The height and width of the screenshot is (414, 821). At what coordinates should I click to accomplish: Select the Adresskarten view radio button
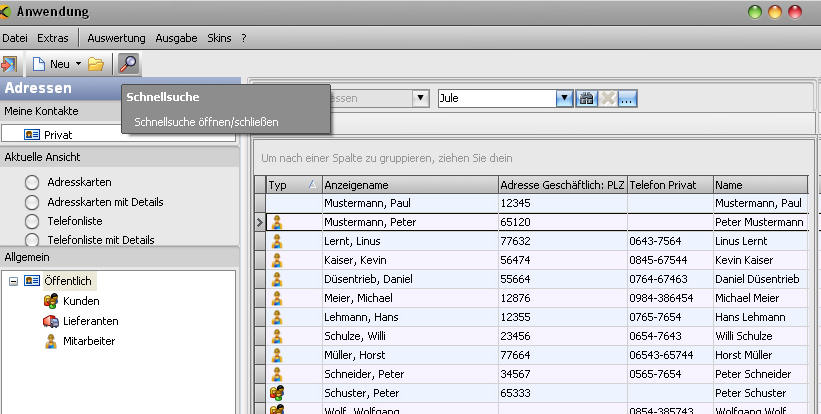[32, 182]
